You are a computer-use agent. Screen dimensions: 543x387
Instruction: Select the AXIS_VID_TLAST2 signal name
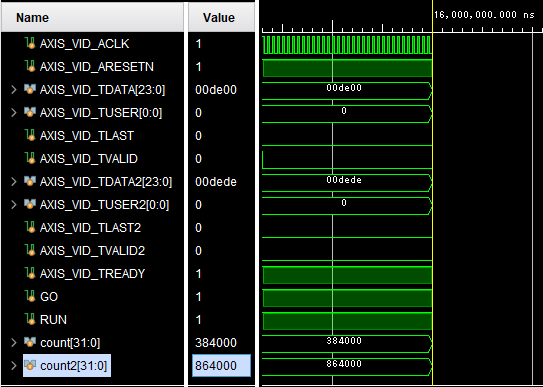point(90,228)
